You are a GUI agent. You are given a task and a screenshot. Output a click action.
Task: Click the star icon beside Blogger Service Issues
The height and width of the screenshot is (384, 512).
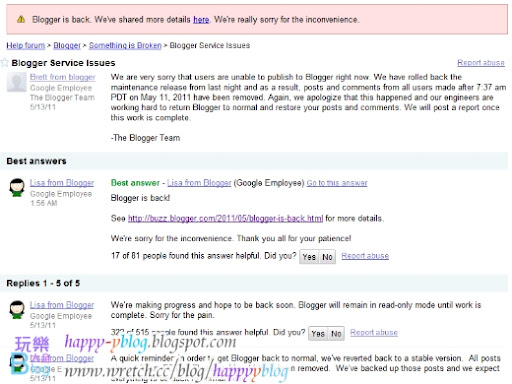[4, 63]
